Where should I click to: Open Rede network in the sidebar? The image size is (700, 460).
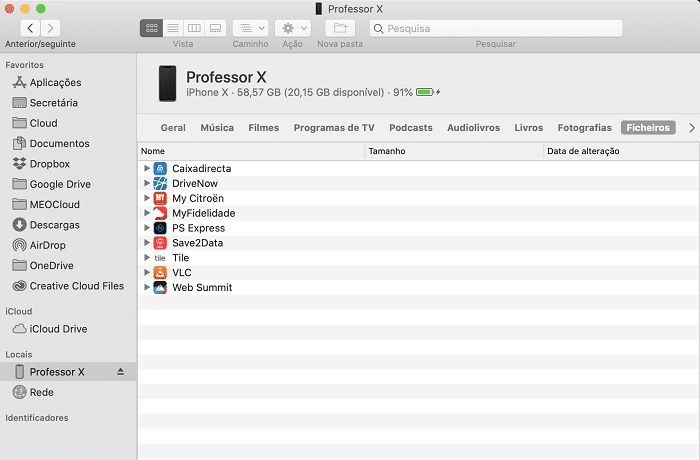click(33, 392)
